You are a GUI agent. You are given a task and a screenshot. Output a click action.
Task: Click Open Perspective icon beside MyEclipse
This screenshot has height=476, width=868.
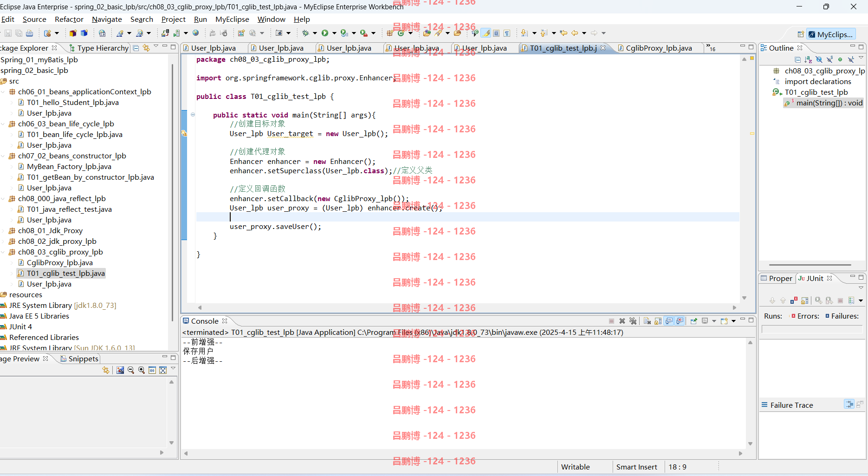point(801,34)
